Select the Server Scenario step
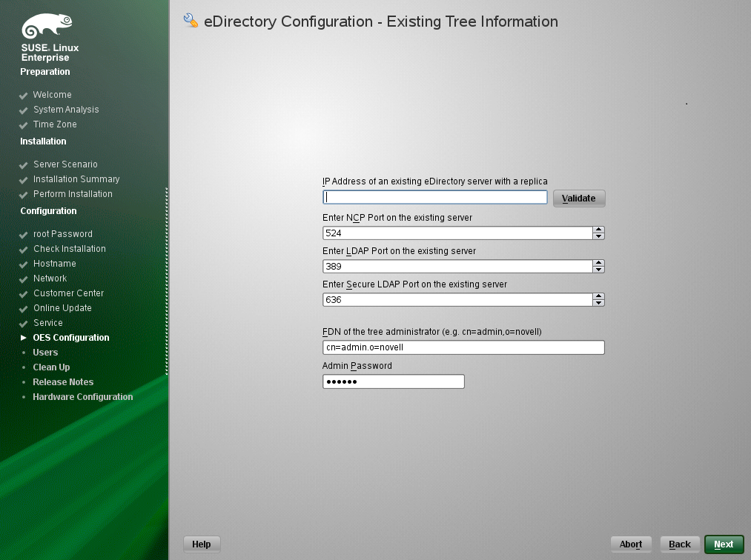The image size is (751, 560). point(65,164)
